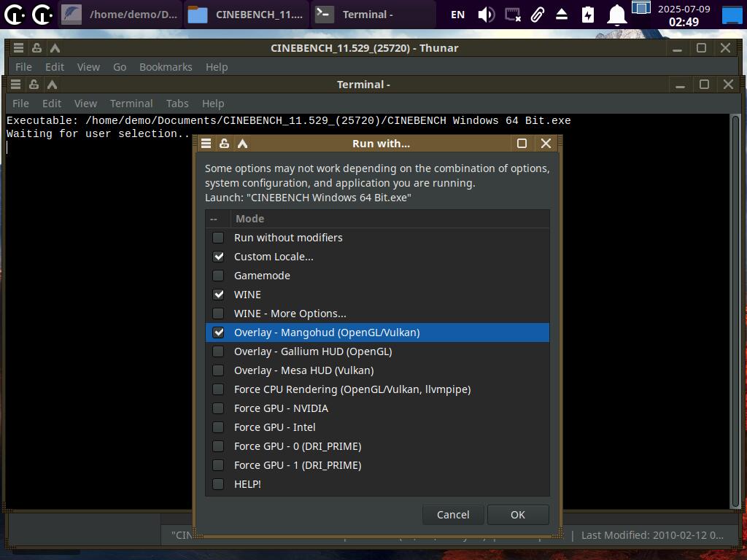
Task: Open the notifications bell icon
Action: (616, 15)
